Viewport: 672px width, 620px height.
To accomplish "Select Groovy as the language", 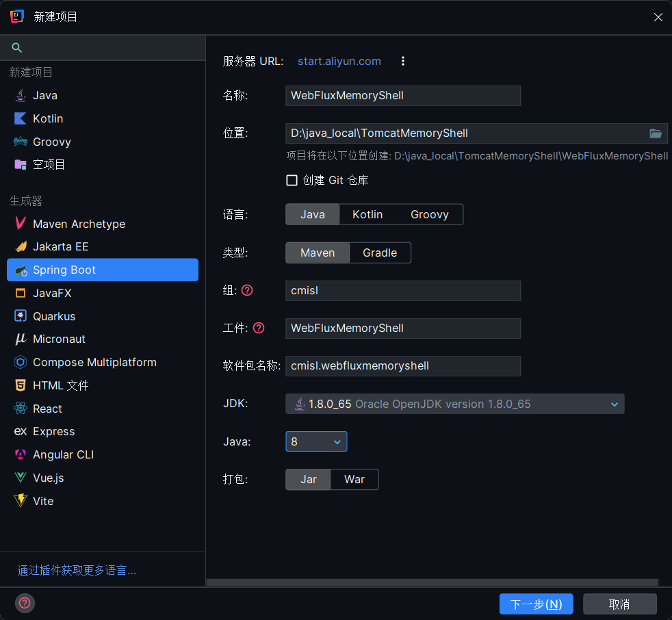I will point(430,214).
